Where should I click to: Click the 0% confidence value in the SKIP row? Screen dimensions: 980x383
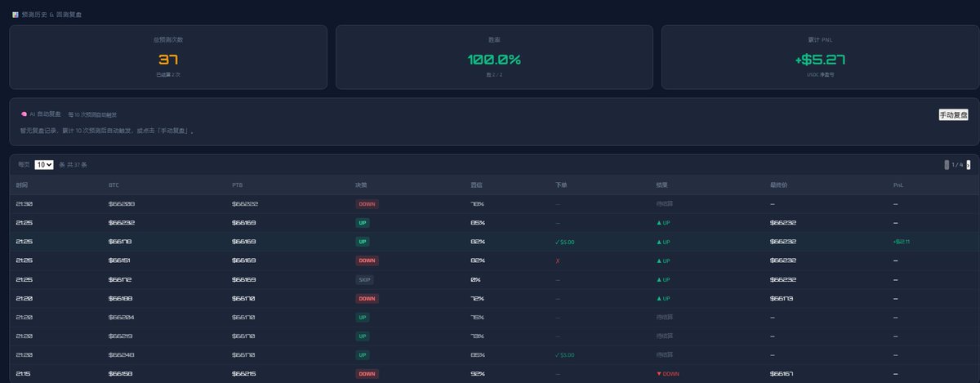[x=477, y=279]
